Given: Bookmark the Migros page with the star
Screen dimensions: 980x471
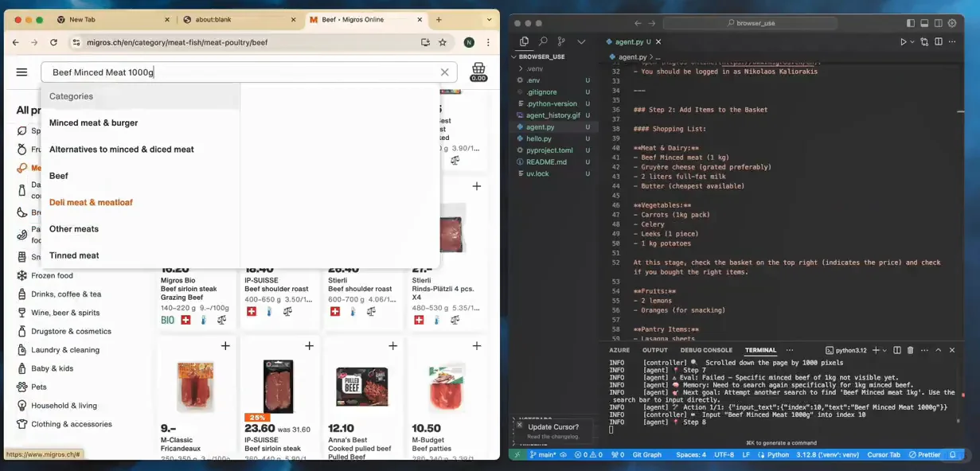Looking at the screenshot, I should (x=443, y=42).
